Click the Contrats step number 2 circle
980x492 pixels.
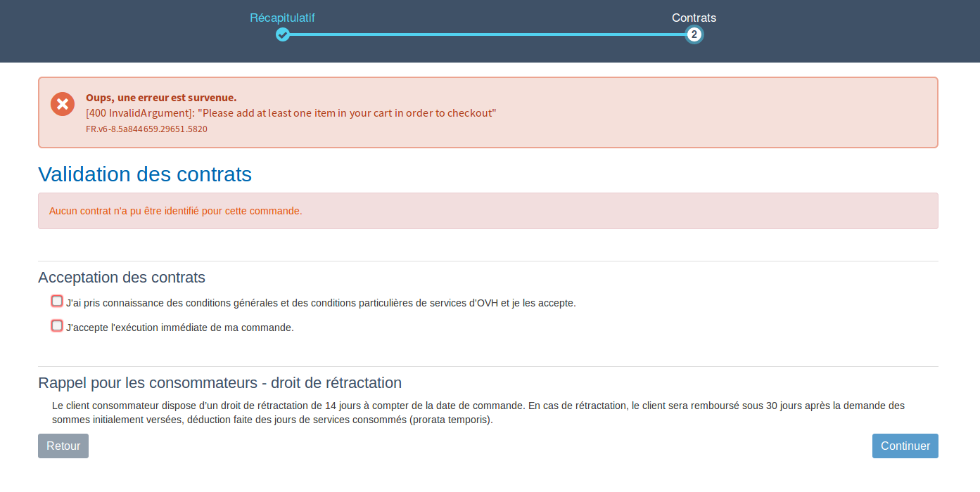click(x=694, y=34)
